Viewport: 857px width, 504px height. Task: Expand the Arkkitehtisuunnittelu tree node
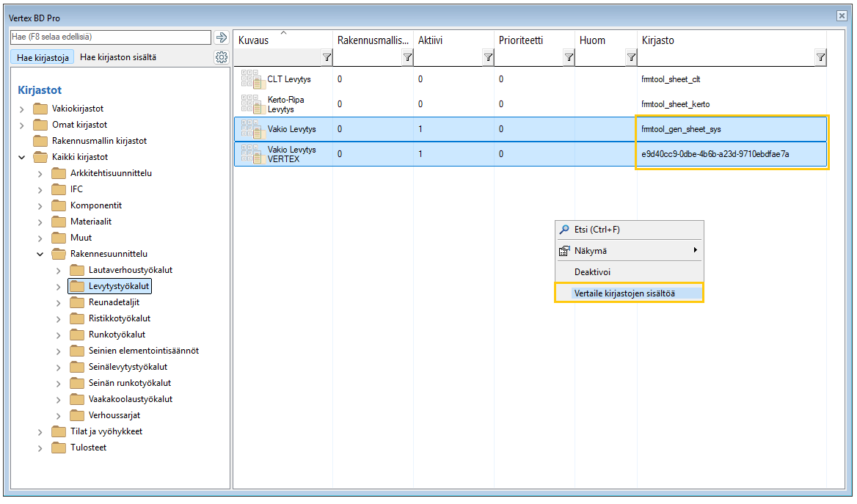40,174
